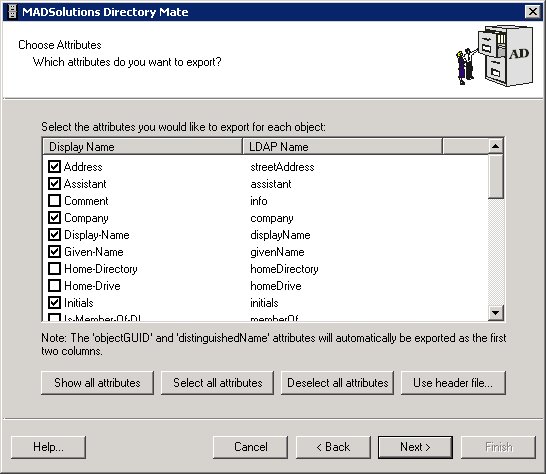Select the initials LDAP name cell
This screenshot has height=474, width=546.
pyautogui.click(x=264, y=303)
